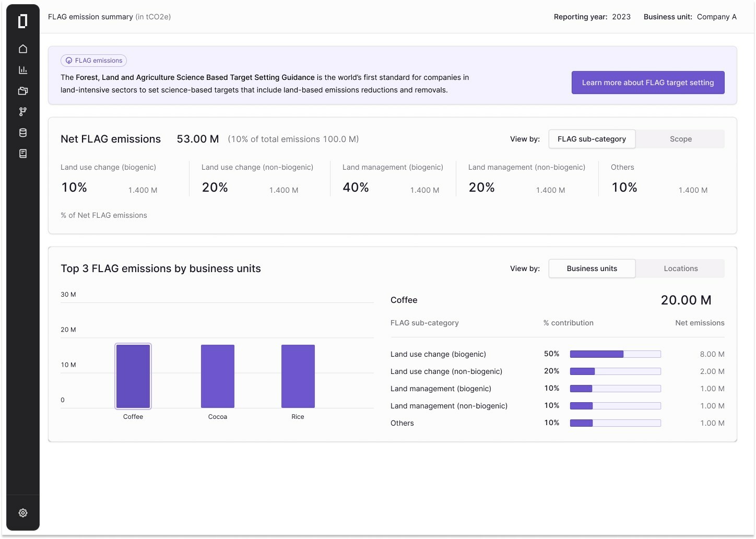Switch view to FLAG sub-category
756x539 pixels.
coord(592,139)
